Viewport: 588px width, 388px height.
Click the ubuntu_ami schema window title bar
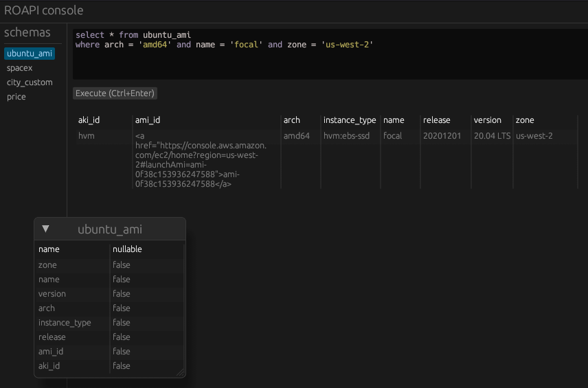pos(110,229)
